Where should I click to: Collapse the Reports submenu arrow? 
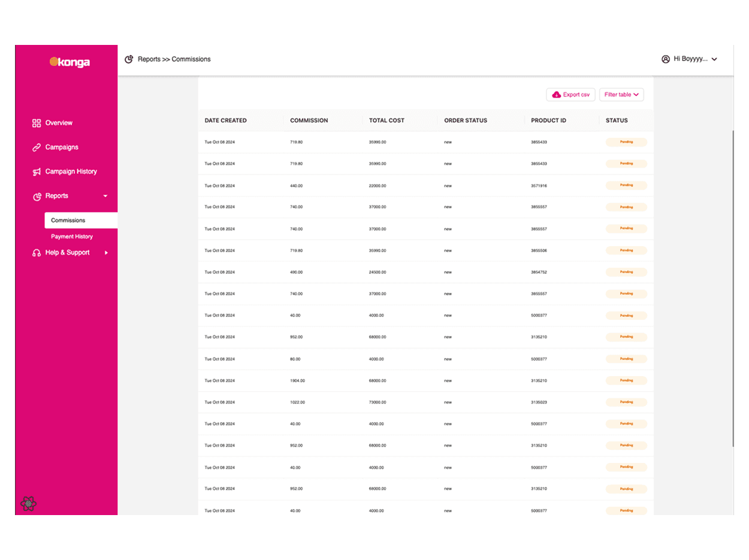tap(105, 196)
